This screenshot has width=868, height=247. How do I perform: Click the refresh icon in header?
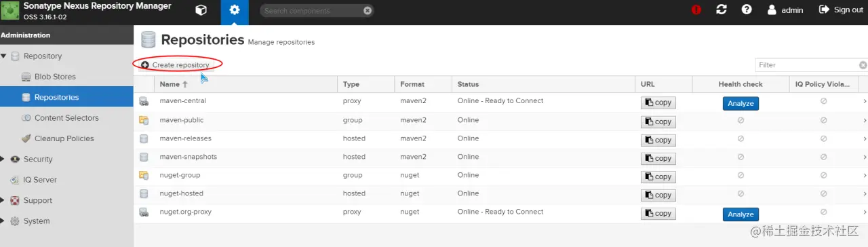[x=722, y=10]
